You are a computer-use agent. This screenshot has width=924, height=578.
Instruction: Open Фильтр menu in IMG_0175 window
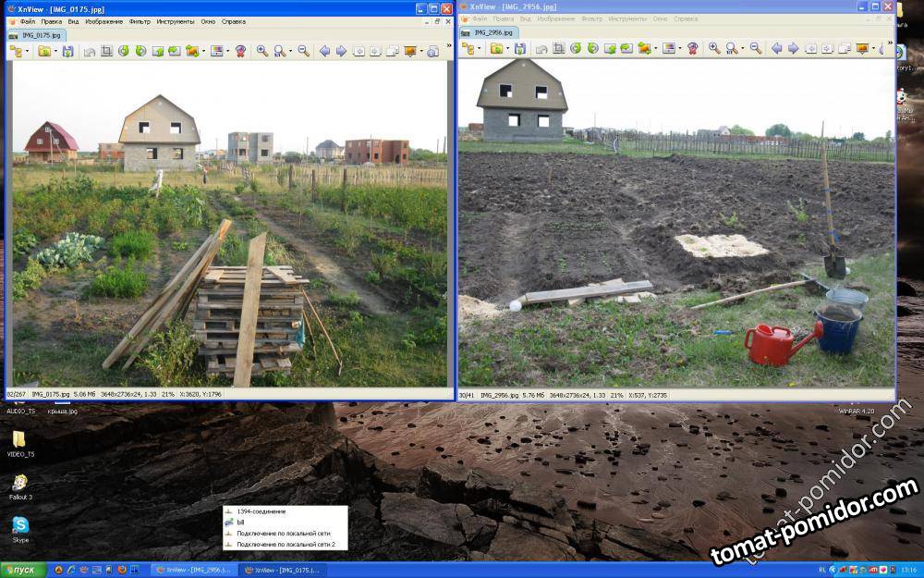(x=140, y=20)
